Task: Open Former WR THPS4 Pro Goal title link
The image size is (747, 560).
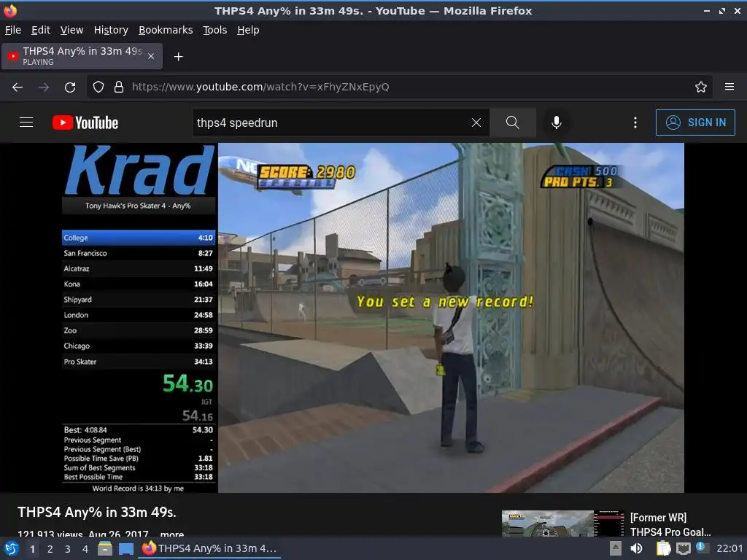Action: [x=670, y=524]
